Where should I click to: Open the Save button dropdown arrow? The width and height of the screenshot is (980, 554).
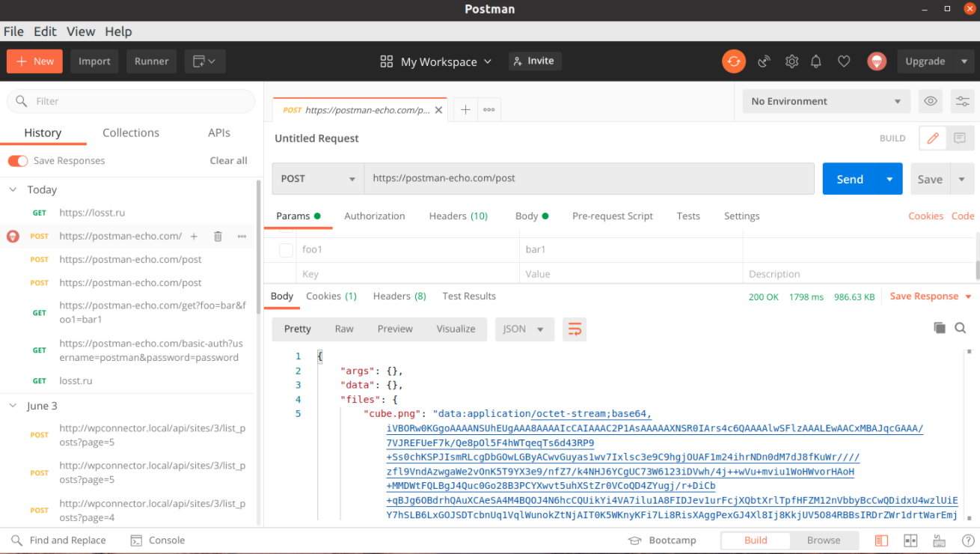pos(961,179)
